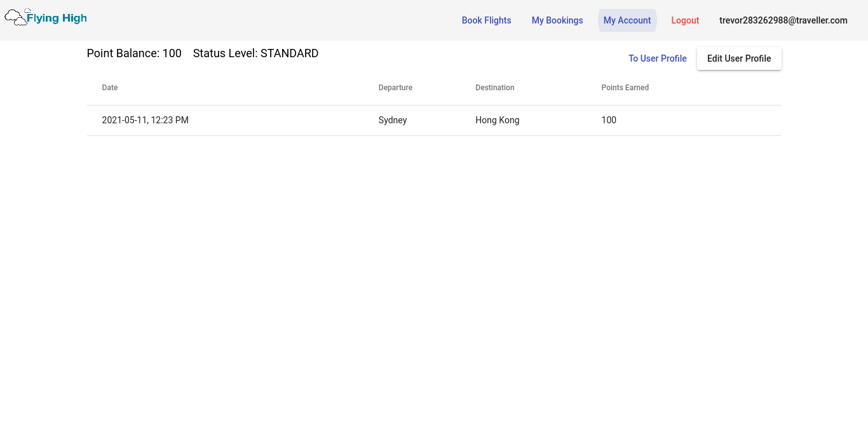
Task: Click the Status Level: STANDARD text
Action: pos(255,53)
